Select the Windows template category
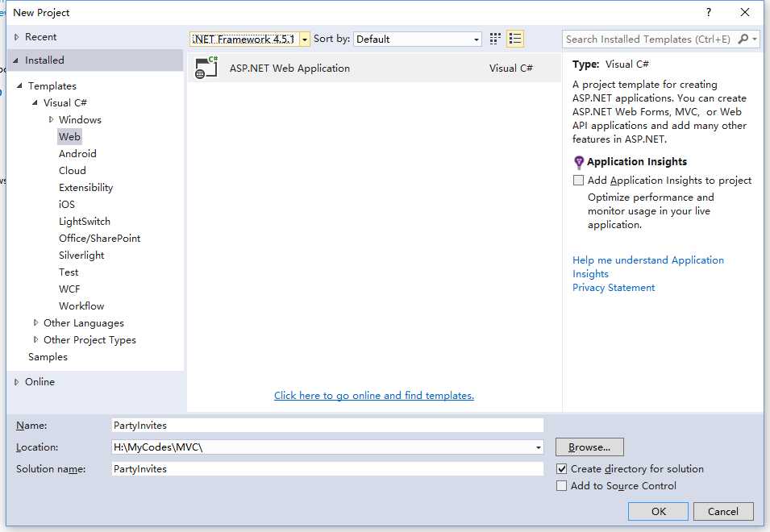 coord(80,120)
